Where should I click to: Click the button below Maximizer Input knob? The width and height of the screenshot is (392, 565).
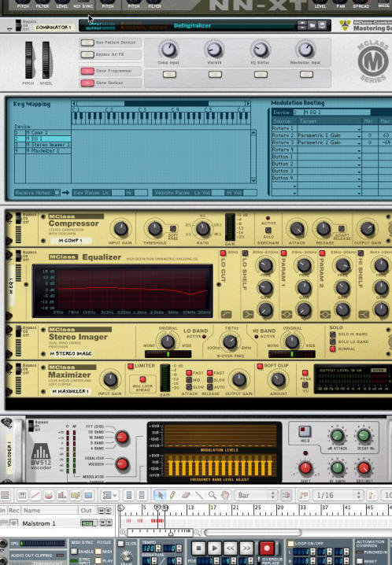click(306, 75)
